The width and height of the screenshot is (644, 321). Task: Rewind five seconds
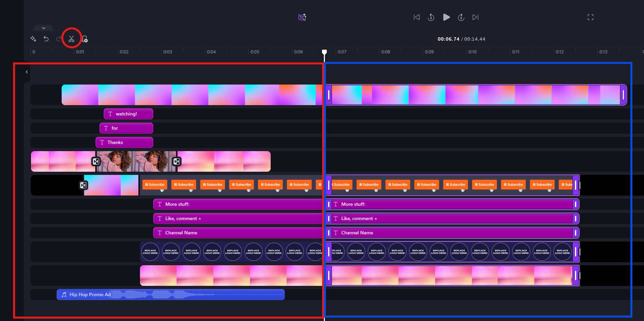431,17
